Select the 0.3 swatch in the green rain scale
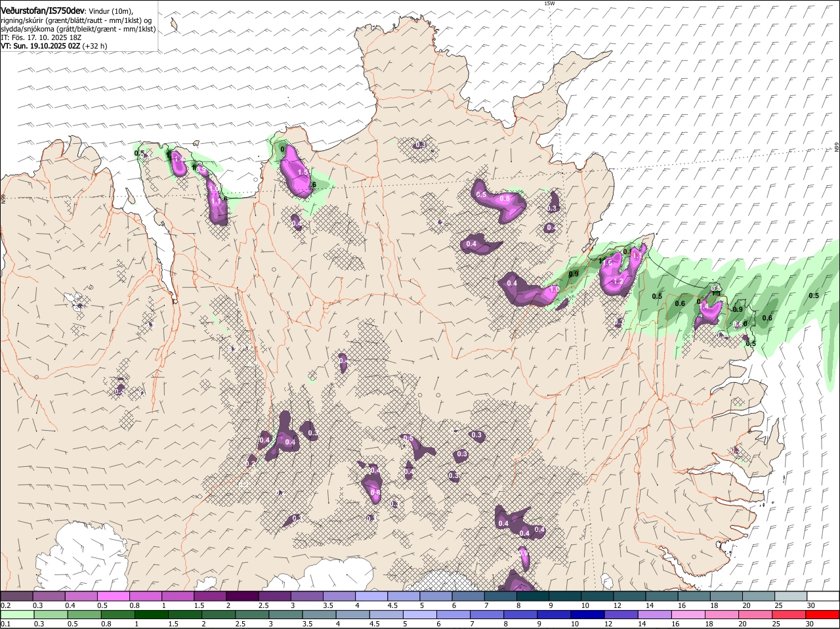 51,615
